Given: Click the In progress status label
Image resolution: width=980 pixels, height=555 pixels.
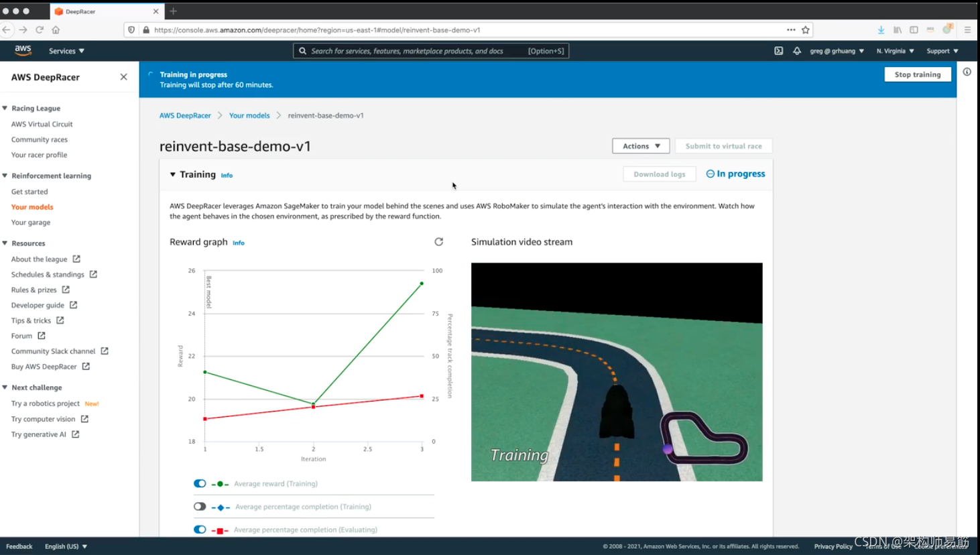Looking at the screenshot, I should click(735, 174).
